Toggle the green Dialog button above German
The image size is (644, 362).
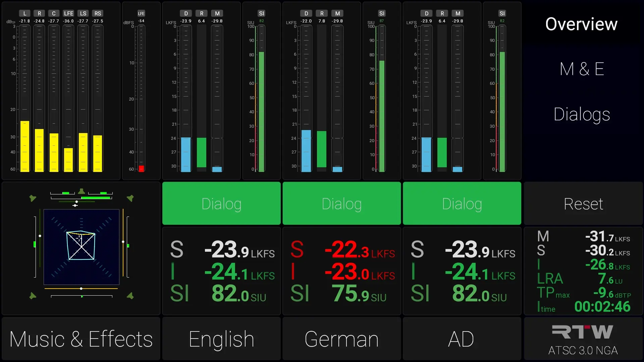click(x=341, y=203)
